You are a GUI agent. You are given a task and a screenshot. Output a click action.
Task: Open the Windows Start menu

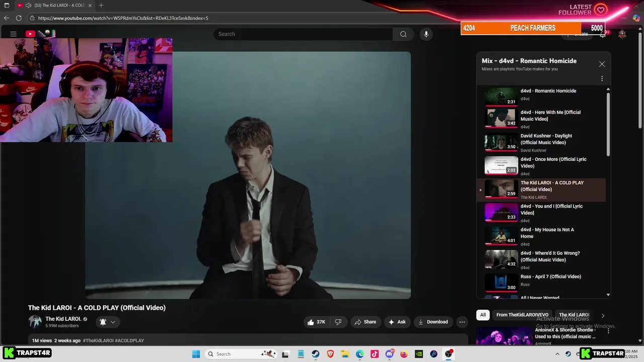point(196,354)
